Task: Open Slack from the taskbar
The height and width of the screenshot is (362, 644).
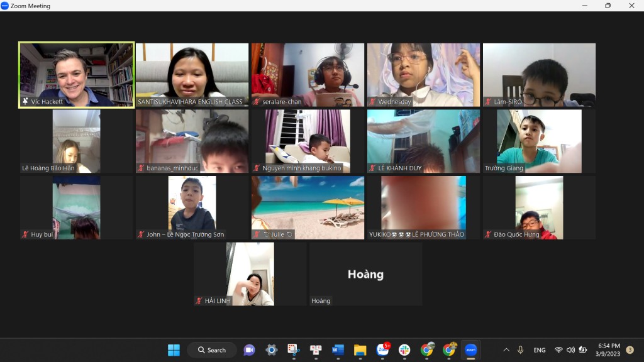Action: coord(404,350)
